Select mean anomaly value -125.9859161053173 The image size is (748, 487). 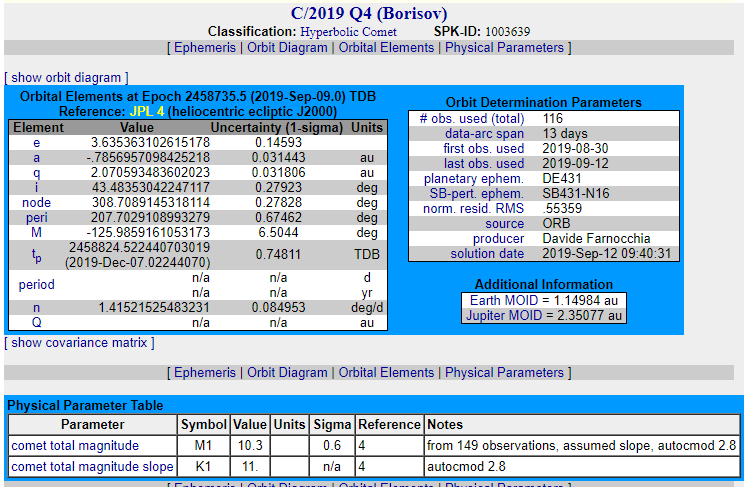[148, 232]
